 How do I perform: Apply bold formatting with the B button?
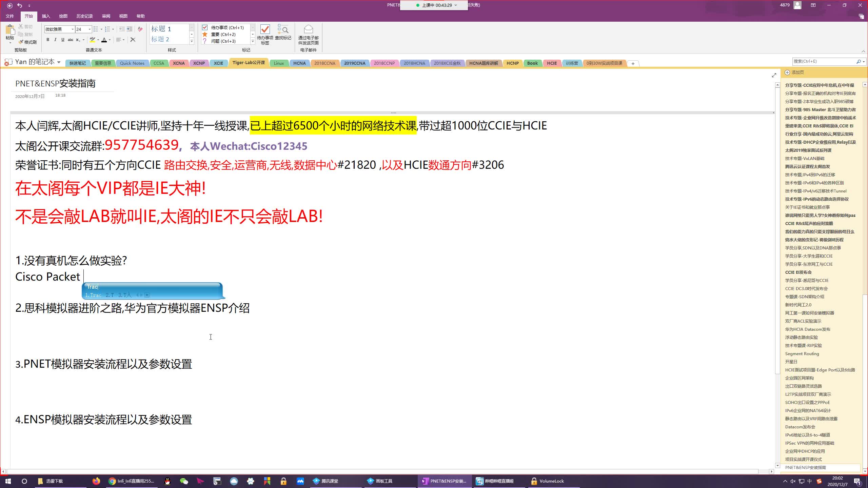pyautogui.click(x=48, y=40)
